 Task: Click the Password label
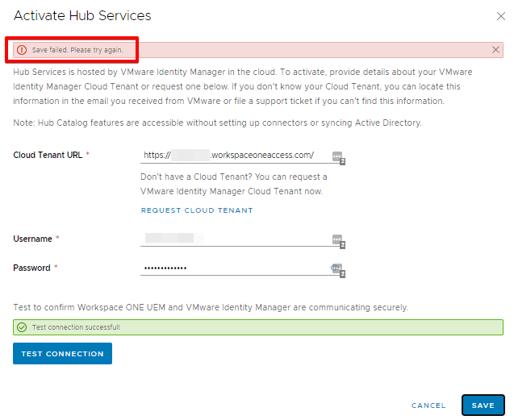click(31, 268)
